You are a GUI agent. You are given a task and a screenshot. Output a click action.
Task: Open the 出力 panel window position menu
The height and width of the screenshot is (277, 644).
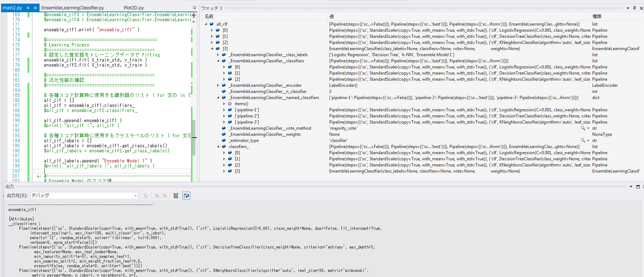pos(631,187)
